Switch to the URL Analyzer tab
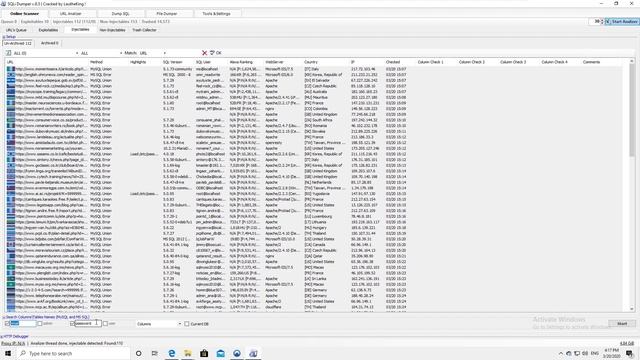 coord(71,13)
